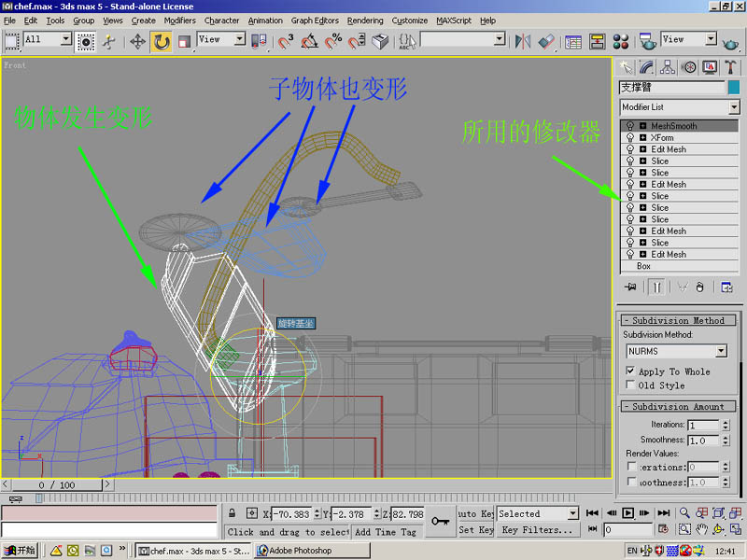Toggle the Percent Snap tool
Image resolution: width=747 pixels, height=560 pixels.
click(x=333, y=42)
